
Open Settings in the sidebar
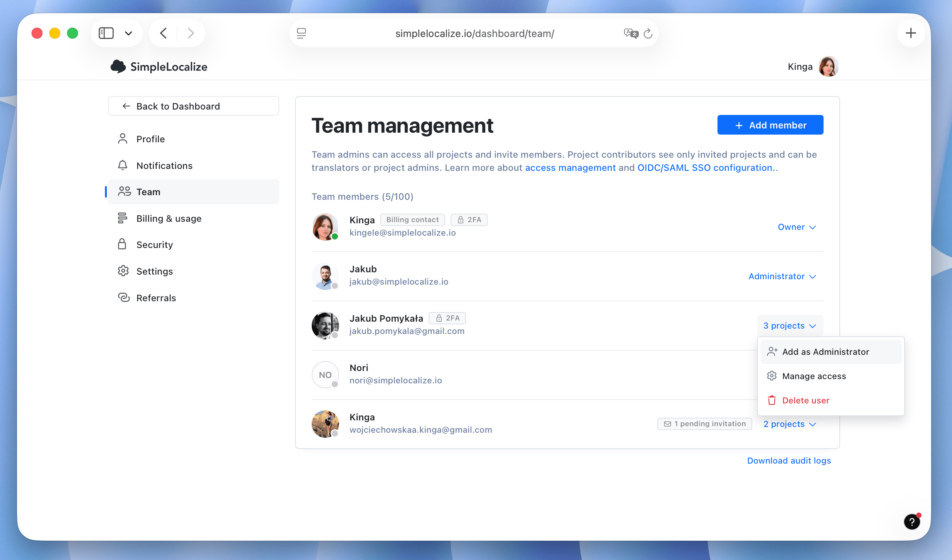coord(194,271)
